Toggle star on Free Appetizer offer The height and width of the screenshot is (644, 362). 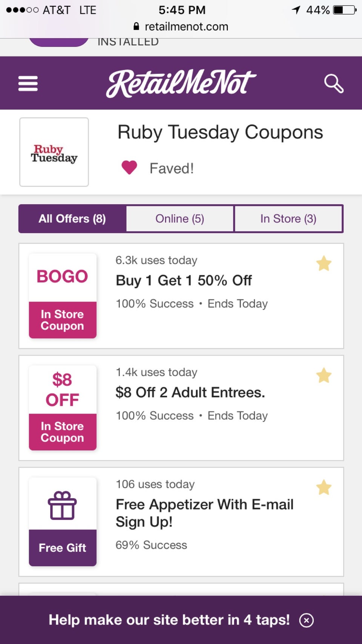[324, 487]
